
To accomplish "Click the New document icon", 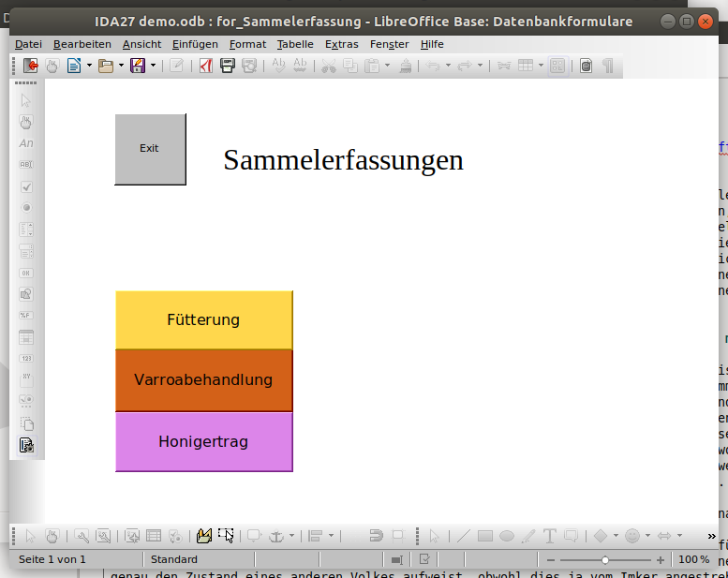I will 74,66.
